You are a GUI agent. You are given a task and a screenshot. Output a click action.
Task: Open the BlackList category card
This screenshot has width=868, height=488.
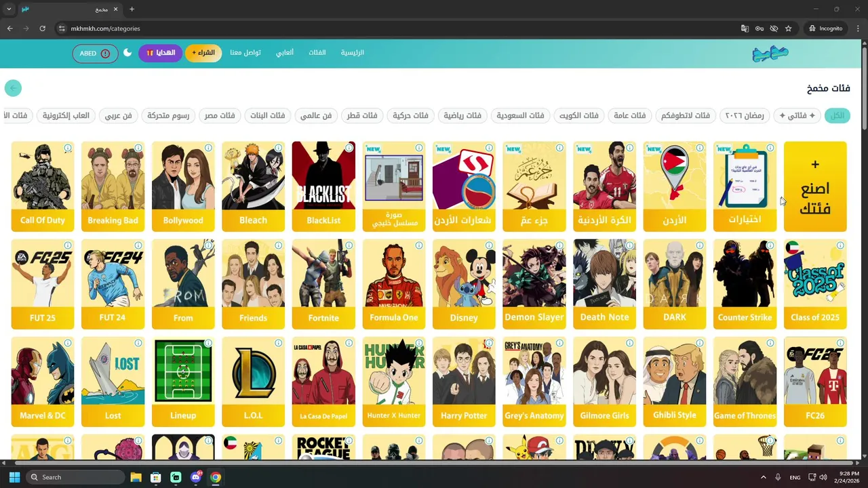(x=323, y=186)
